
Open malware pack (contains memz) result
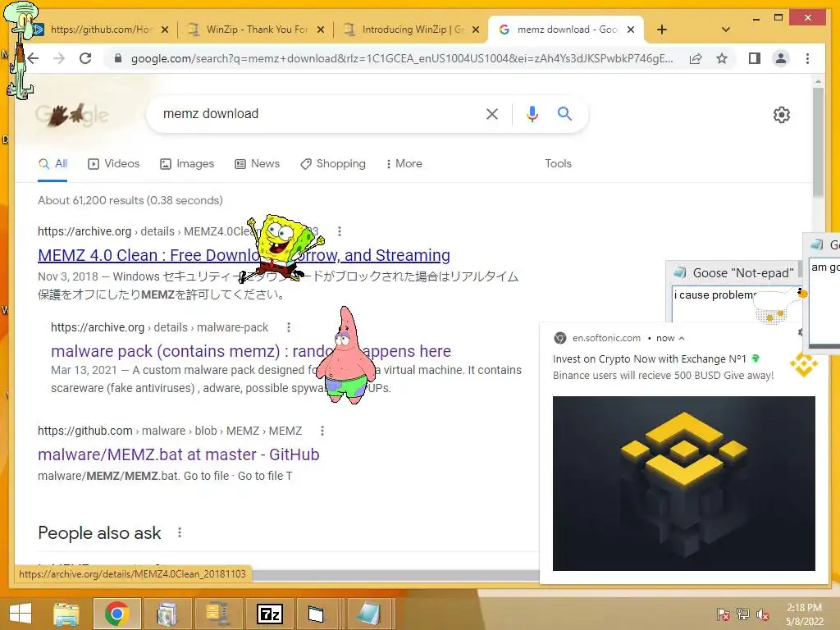click(251, 351)
